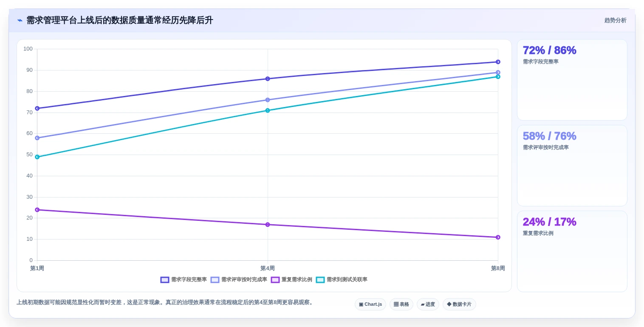Toggle 重复需求比例 legend swatch
Viewport: 644px width, 327px height.
point(275,280)
